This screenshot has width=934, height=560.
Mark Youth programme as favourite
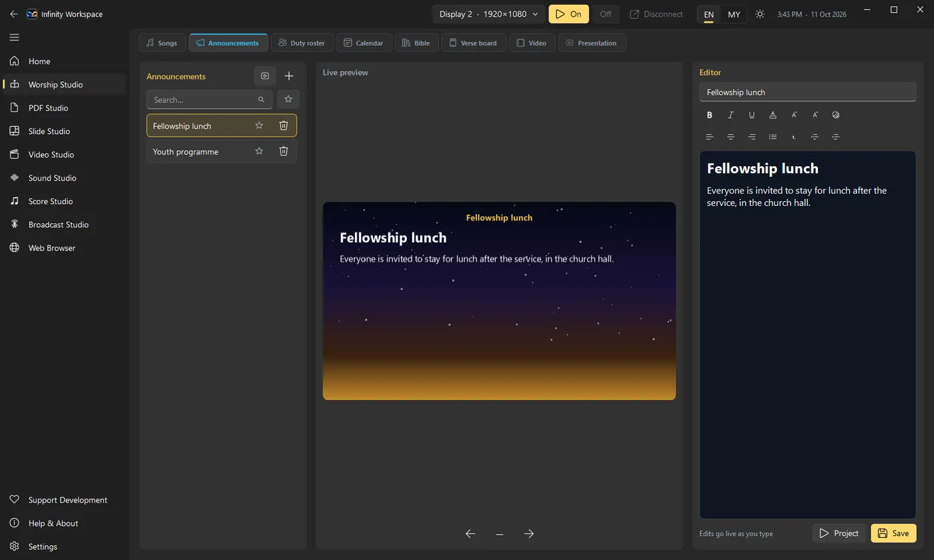pos(260,151)
